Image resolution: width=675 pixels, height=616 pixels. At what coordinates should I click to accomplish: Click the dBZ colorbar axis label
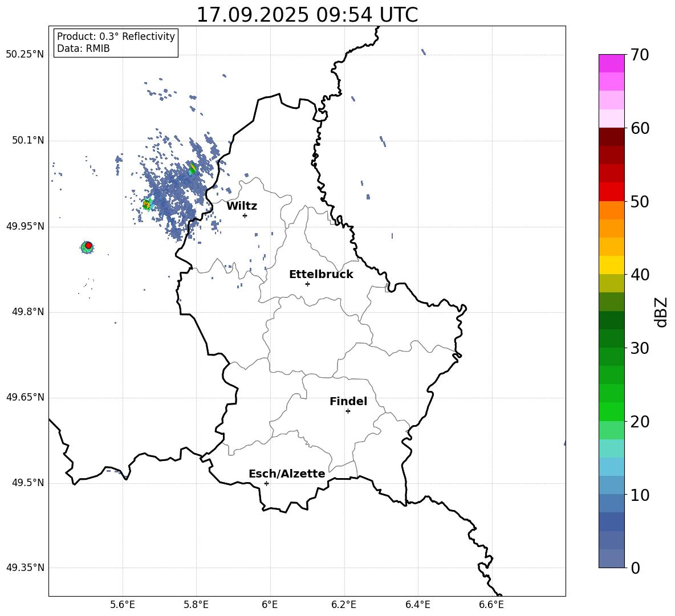point(662,312)
